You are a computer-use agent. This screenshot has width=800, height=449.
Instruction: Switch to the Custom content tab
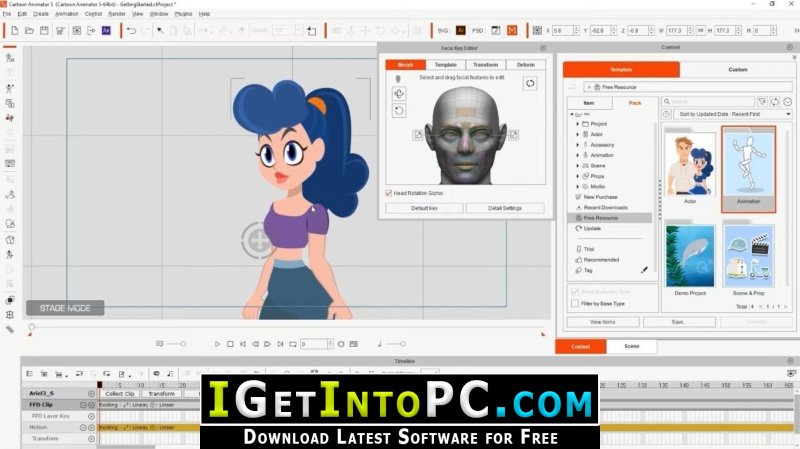(x=738, y=69)
